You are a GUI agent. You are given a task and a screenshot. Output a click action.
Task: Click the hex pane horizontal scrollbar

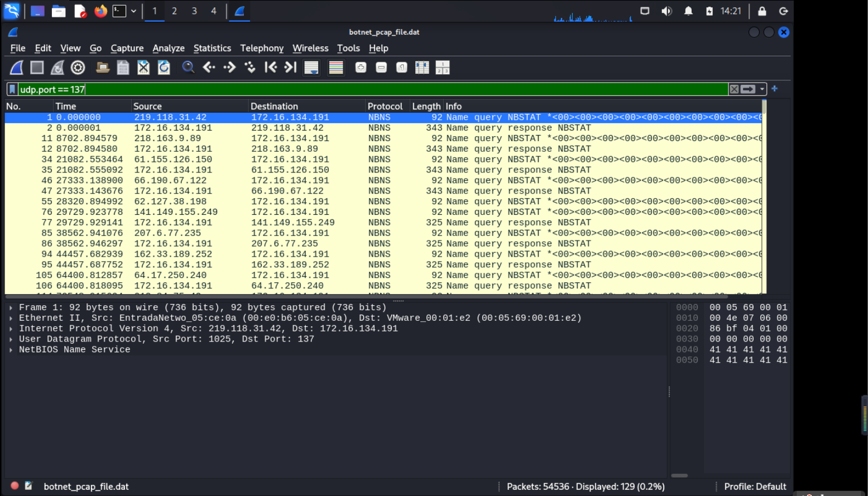click(679, 475)
